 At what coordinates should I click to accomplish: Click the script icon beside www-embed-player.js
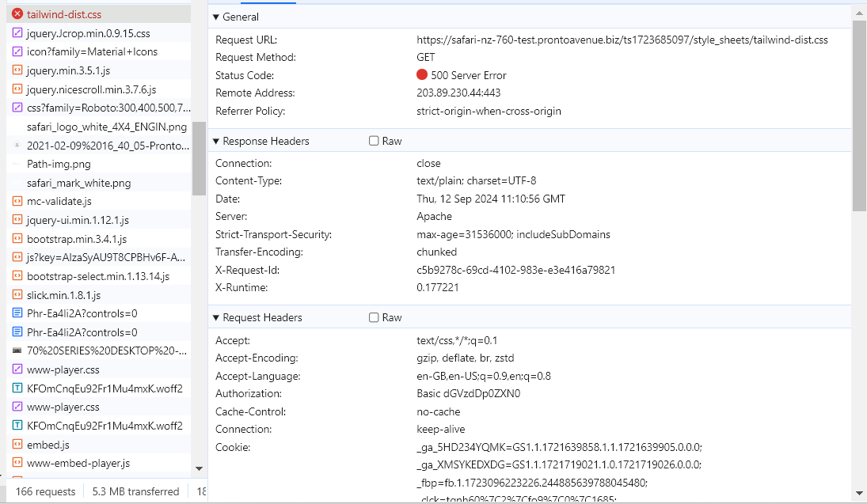point(17,463)
